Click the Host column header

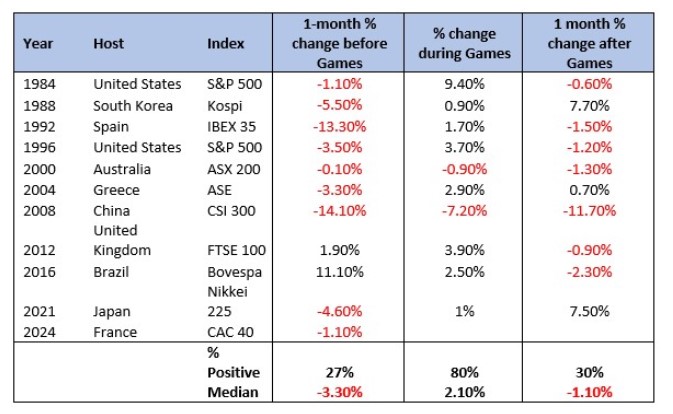tap(108, 43)
